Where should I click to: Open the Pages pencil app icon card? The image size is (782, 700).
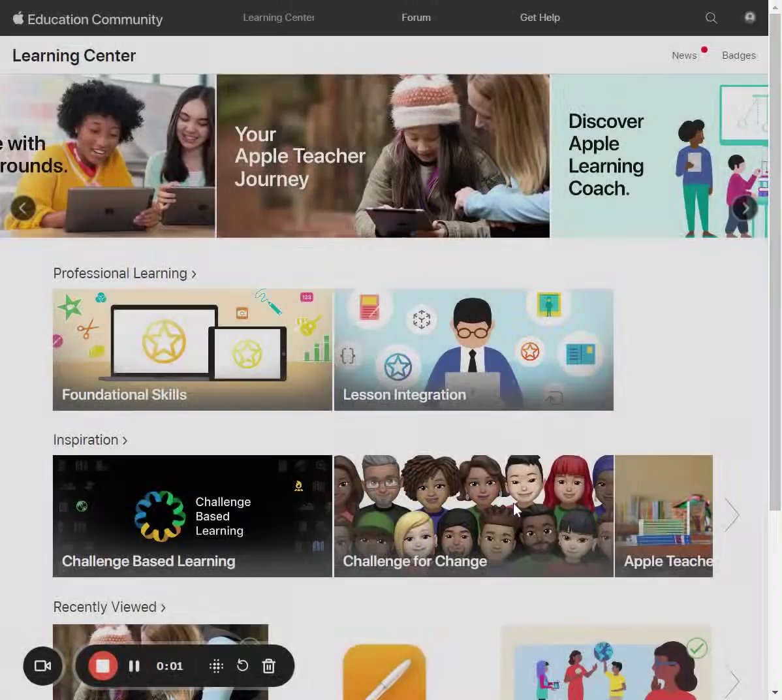click(x=384, y=672)
